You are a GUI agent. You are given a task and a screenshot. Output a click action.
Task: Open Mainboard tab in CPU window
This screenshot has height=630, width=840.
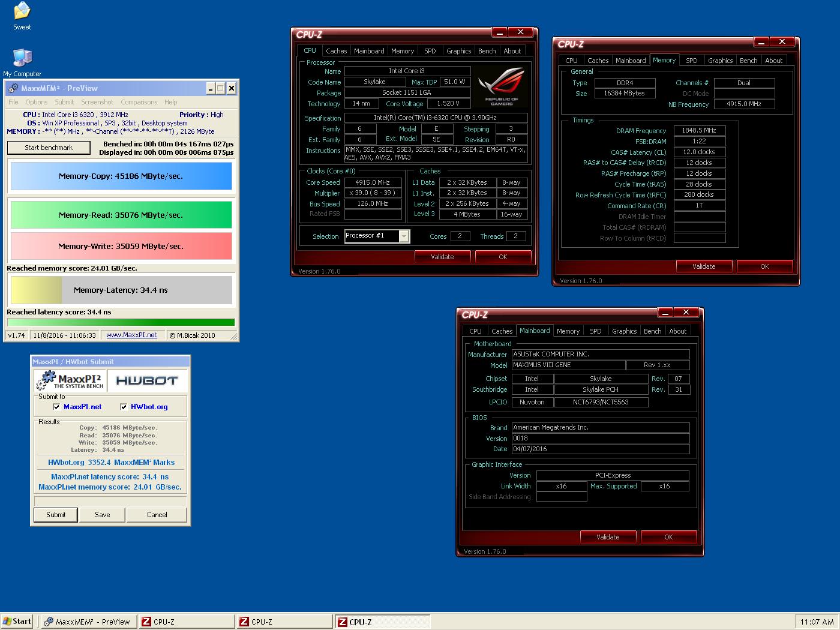(368, 51)
